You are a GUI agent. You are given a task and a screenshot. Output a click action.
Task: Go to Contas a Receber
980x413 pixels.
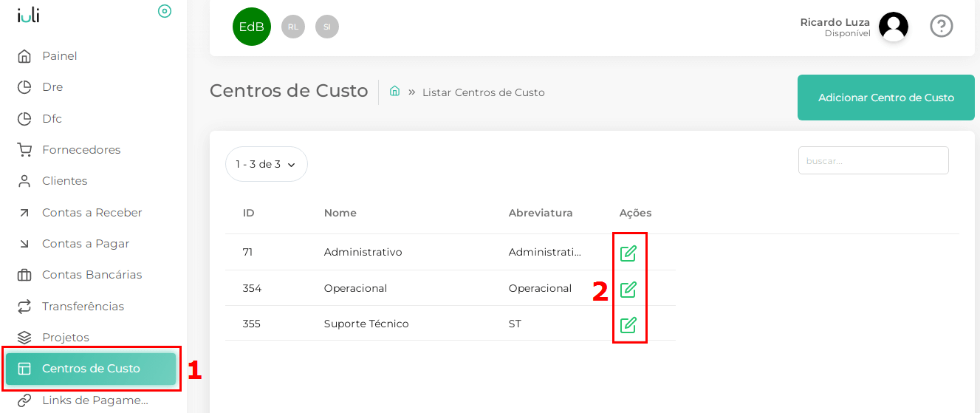point(93,213)
